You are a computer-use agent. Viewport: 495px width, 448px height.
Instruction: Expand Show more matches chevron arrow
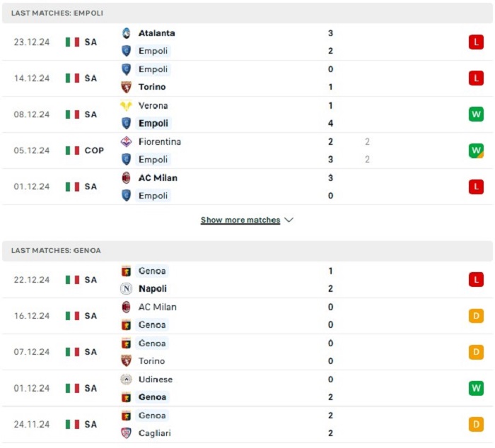289,220
